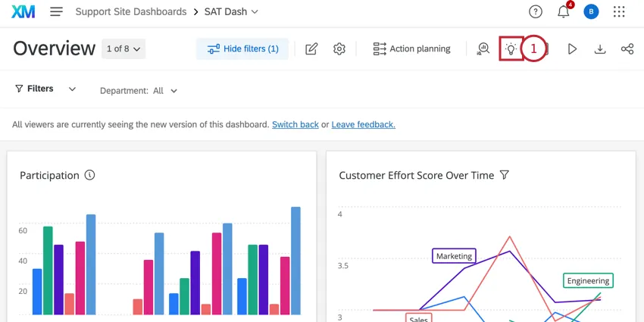Expand the Filters chevron
The image size is (644, 322).
click(x=72, y=89)
